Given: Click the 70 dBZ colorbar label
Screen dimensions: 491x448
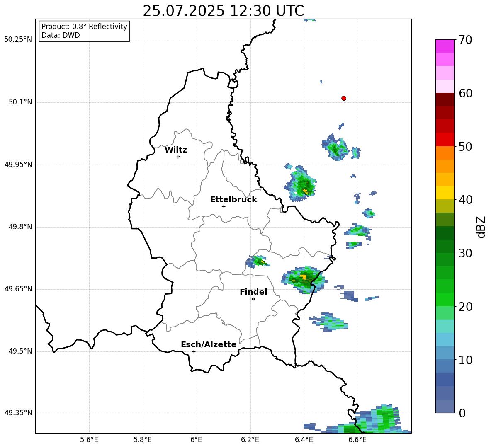Looking at the screenshot, I should tap(465, 40).
